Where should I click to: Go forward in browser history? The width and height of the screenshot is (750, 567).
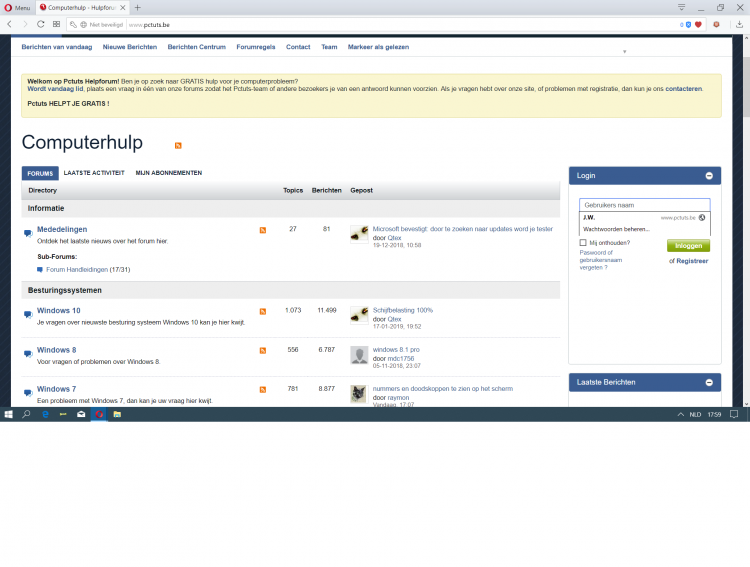click(x=25, y=24)
